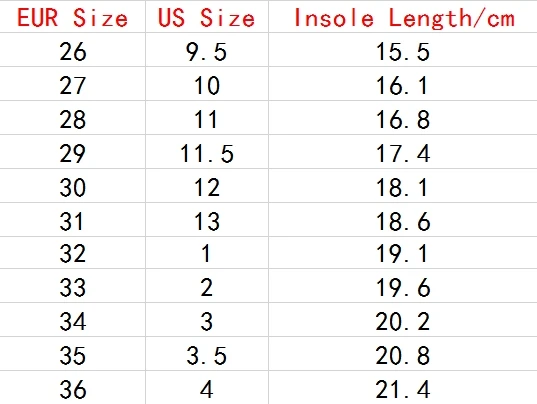Select the EUR size 30 cell
The image size is (537, 404).
pyautogui.click(x=73, y=186)
